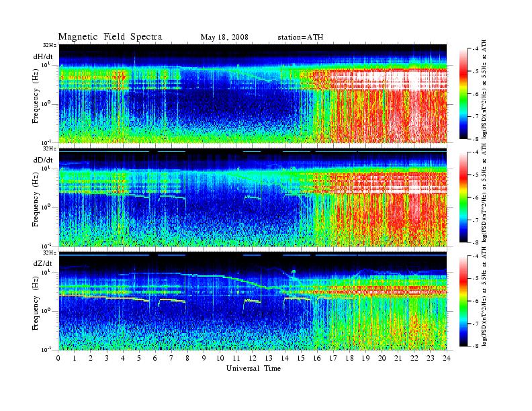Image resolution: width=532 pixels, height=411 pixels.
Task: Click the time axis tick label '0'
Action: [58, 358]
